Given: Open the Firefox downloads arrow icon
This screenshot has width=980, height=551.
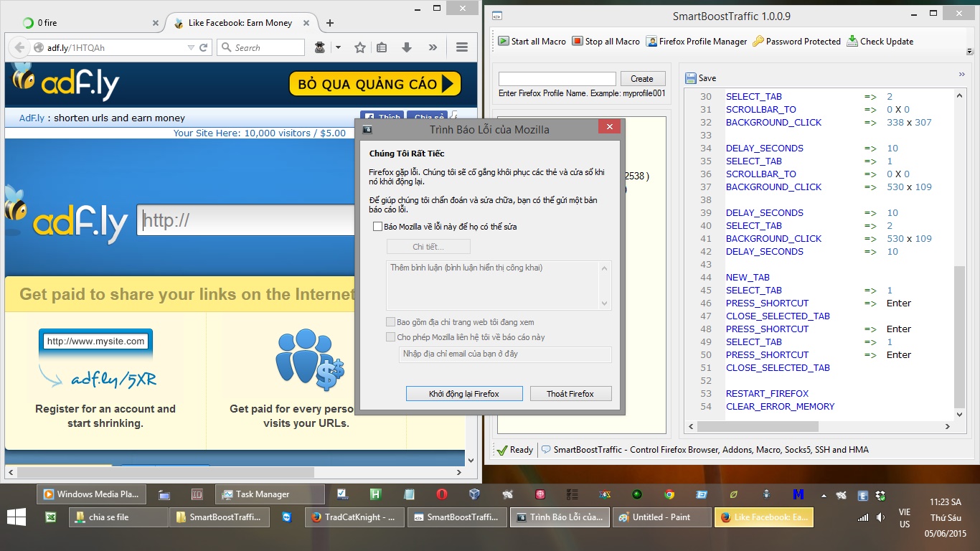Looking at the screenshot, I should pos(407,47).
